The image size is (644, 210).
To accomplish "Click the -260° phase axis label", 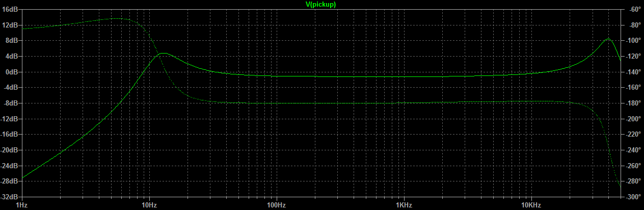I will (633, 166).
